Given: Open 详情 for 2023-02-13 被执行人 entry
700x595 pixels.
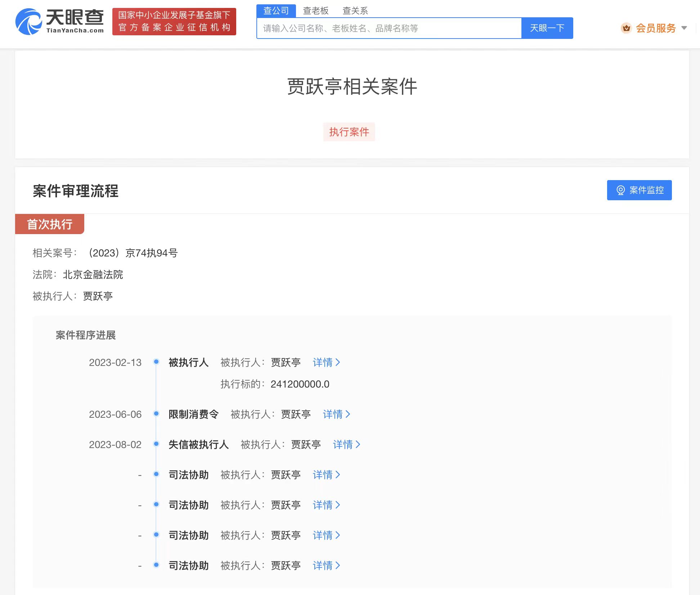Looking at the screenshot, I should [326, 362].
